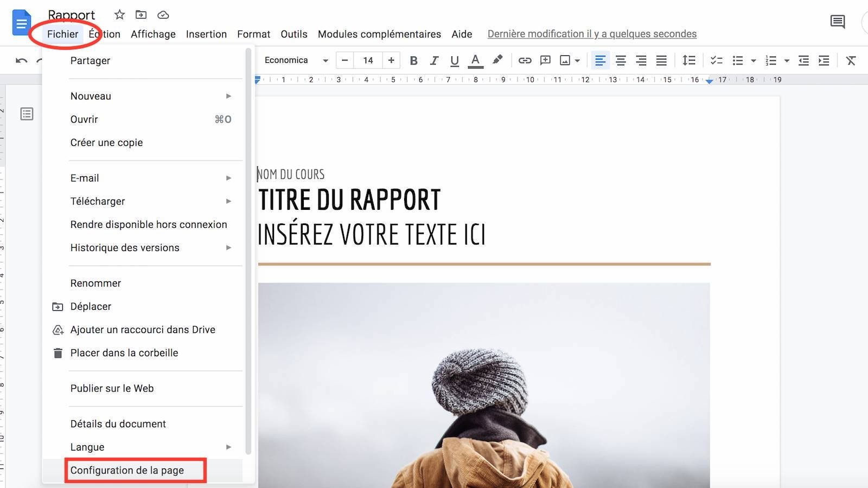Select the font size field showing 14
Image resolution: width=868 pixels, height=488 pixels.
[368, 60]
